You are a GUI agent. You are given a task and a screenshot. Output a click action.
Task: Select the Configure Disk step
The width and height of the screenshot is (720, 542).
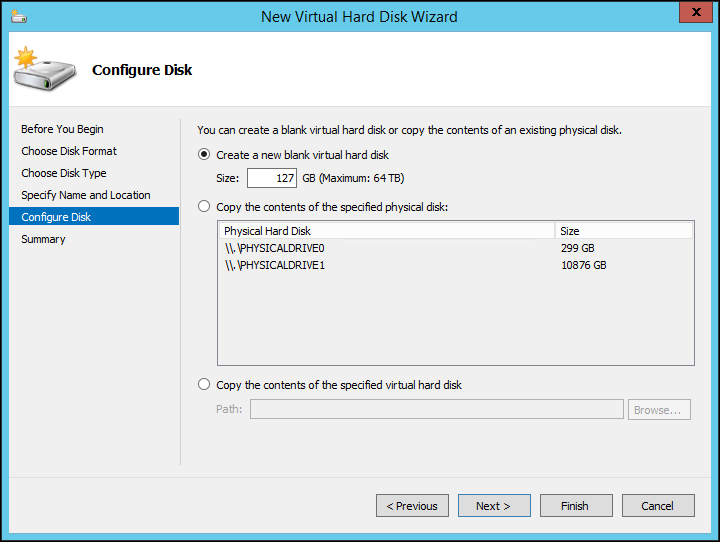pos(56,217)
